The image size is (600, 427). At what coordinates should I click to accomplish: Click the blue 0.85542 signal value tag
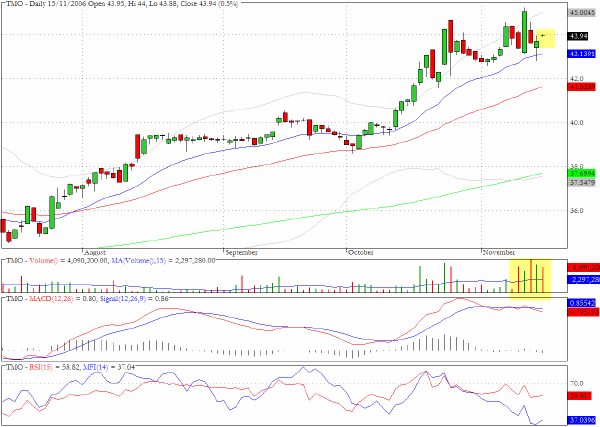pyautogui.click(x=582, y=303)
